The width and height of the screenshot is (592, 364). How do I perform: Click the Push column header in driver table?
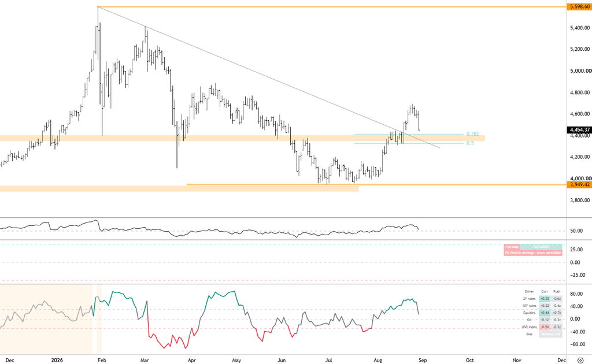(x=557, y=292)
